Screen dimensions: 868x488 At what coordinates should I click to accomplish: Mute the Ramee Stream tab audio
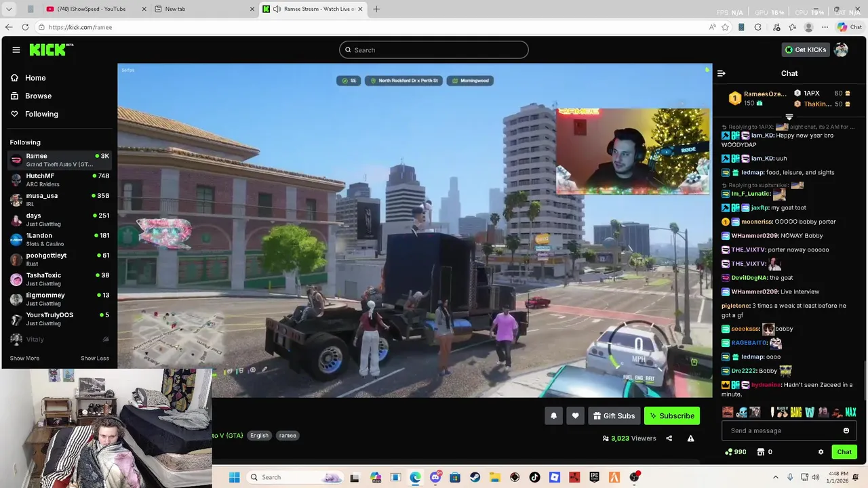(x=277, y=9)
